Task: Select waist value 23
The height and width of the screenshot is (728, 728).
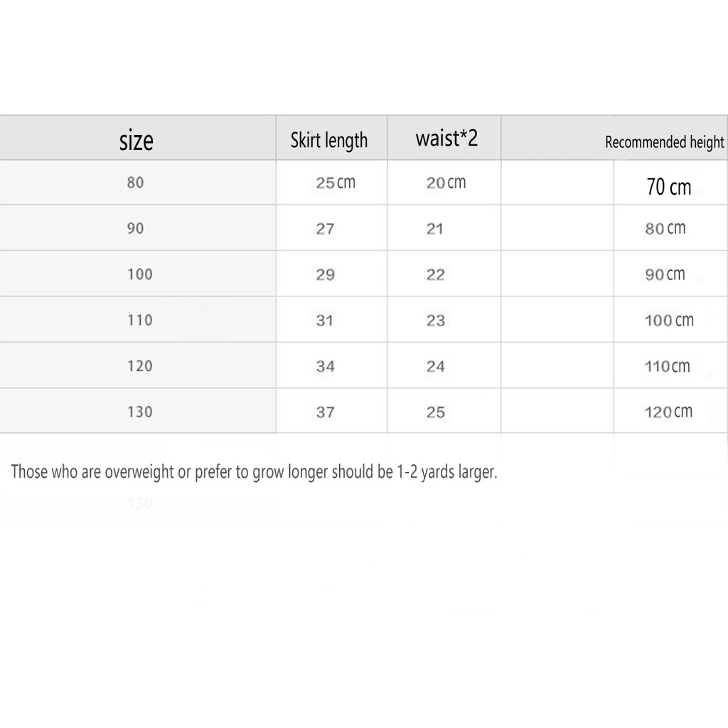Action: 436,320
